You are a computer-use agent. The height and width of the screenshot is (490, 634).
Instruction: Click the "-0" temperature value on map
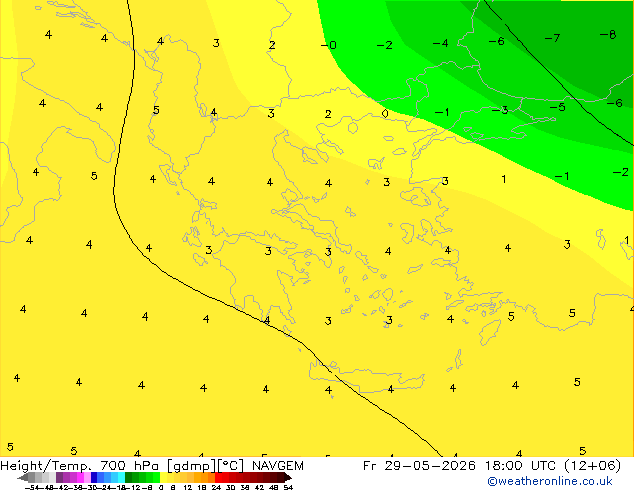328,45
